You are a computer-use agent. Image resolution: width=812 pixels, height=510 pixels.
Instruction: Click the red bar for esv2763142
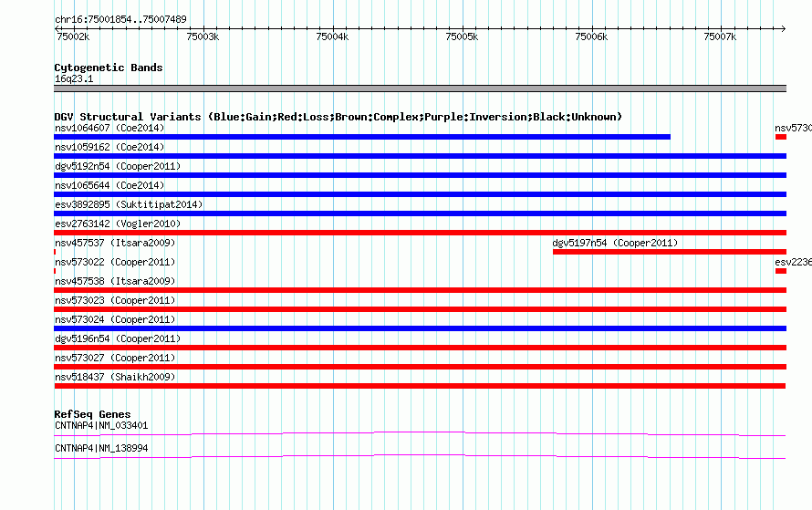(x=420, y=233)
